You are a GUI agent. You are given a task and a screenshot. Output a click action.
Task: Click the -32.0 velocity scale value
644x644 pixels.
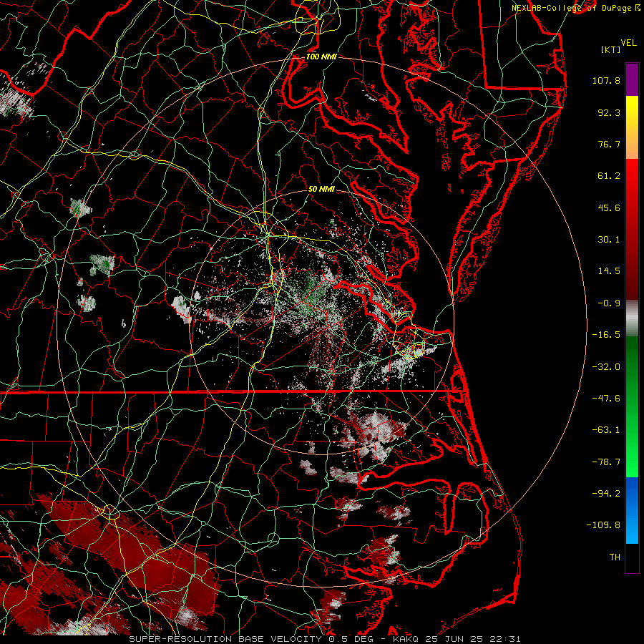pos(606,366)
